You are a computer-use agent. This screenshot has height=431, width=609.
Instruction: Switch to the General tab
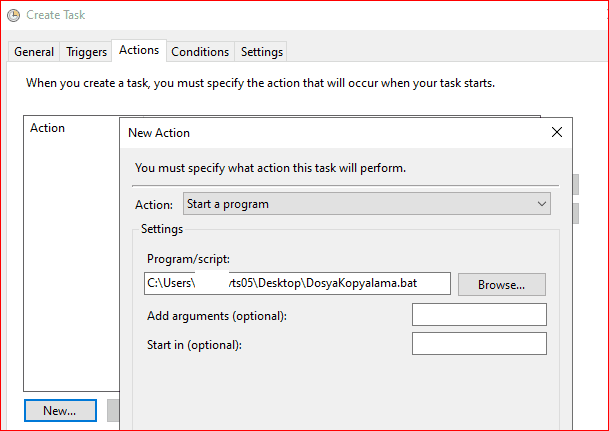(x=34, y=52)
